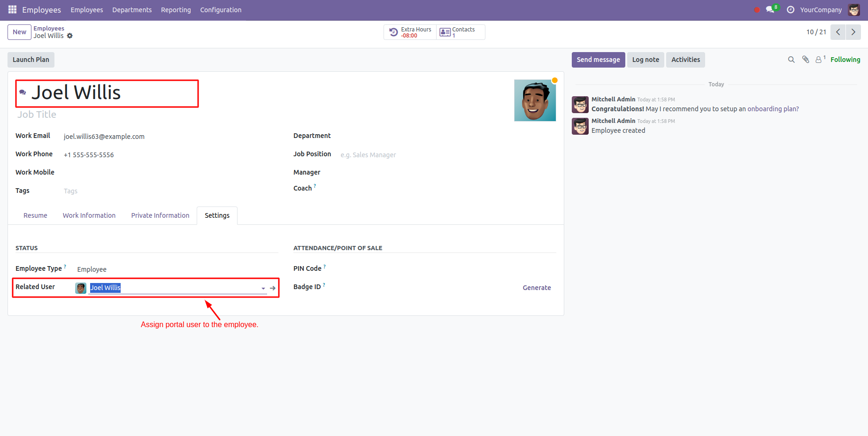Go to the previous employee record
This screenshot has height=436, width=868.
tap(838, 32)
